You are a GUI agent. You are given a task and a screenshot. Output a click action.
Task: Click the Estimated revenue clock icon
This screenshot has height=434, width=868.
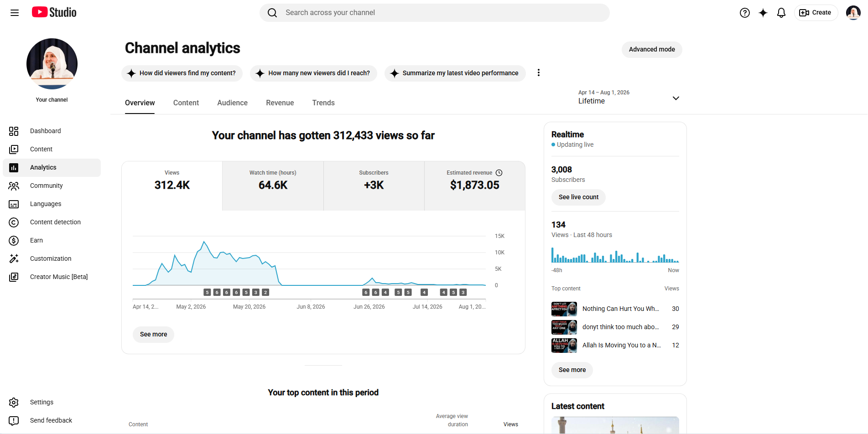point(499,173)
